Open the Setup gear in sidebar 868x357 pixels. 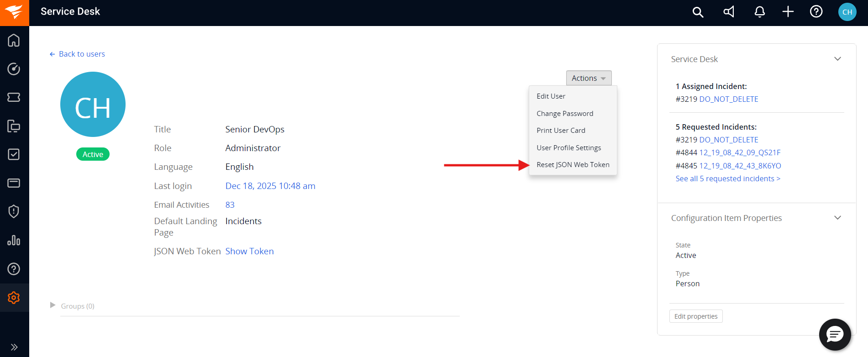click(x=14, y=298)
